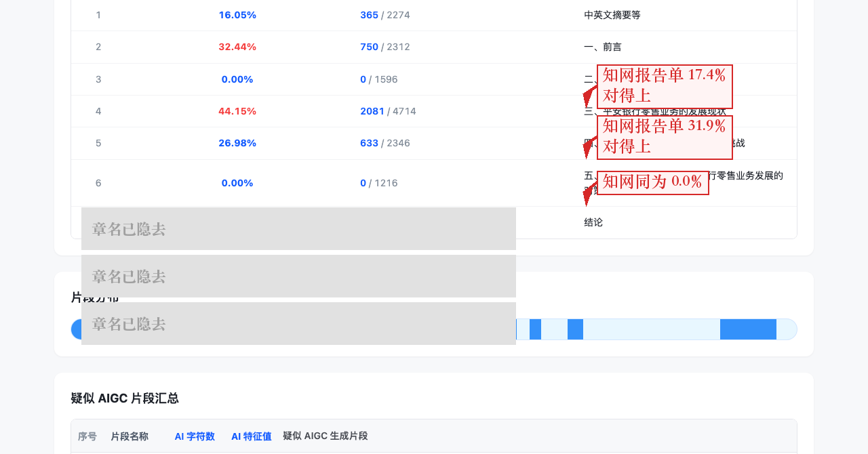Select the 750 / 2312 character count
The height and width of the screenshot is (454, 868).
click(385, 47)
